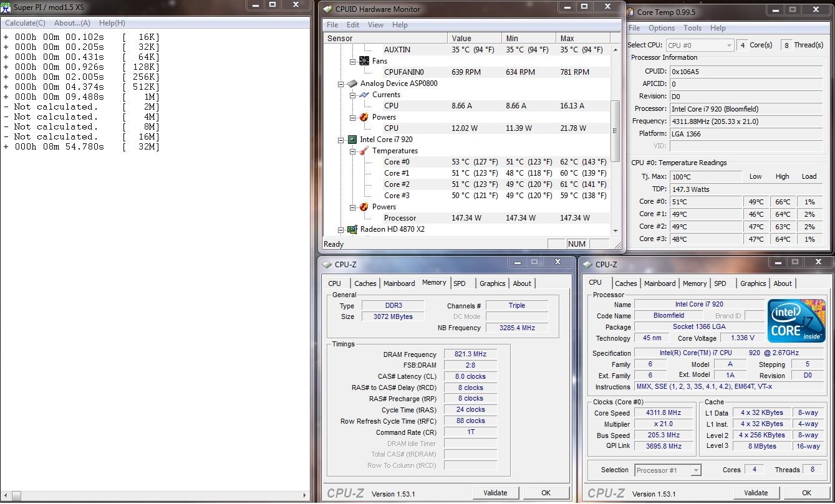Click the Sensor column header
Screen dimensions: 835x504
tap(385, 38)
